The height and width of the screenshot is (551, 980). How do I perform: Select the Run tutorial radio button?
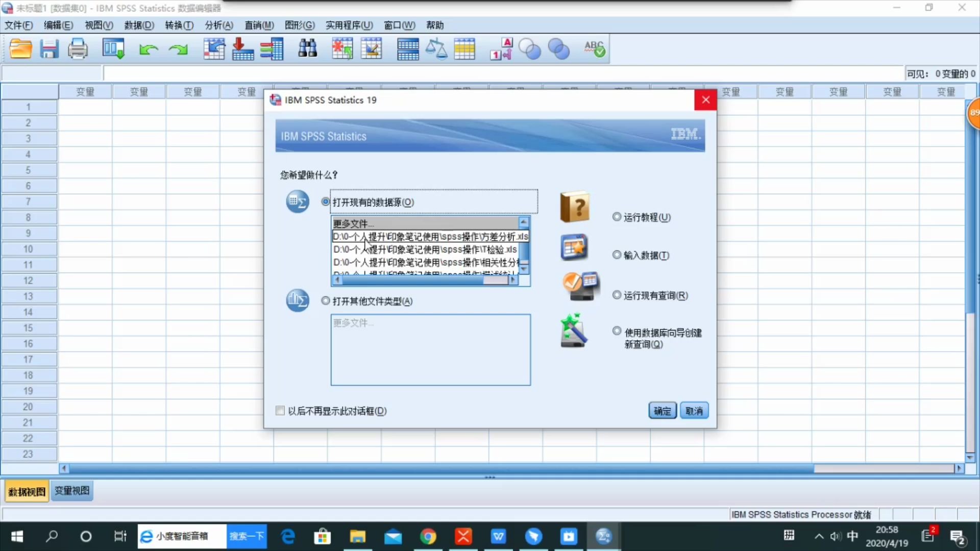(617, 217)
